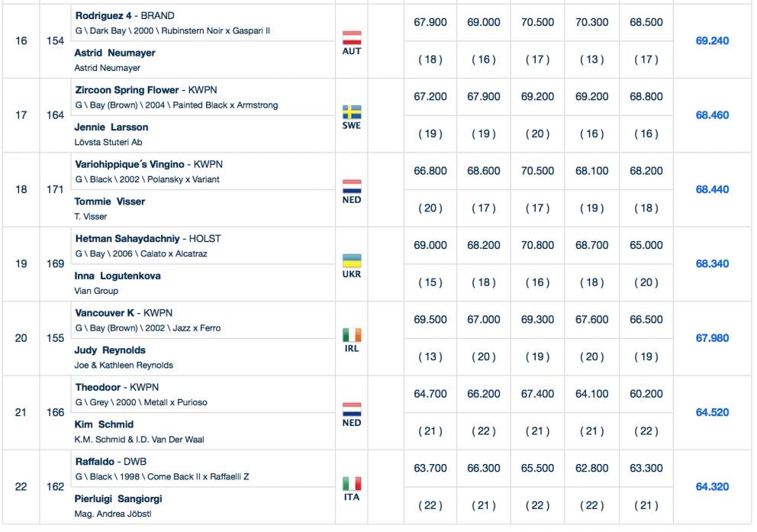Click the Sweden flag icon
Viewport: 757px width, 532px height.
point(352,112)
